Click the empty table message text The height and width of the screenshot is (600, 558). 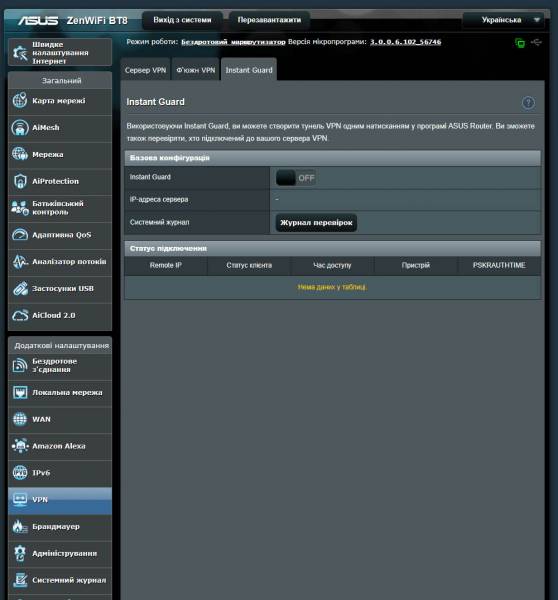point(332,287)
